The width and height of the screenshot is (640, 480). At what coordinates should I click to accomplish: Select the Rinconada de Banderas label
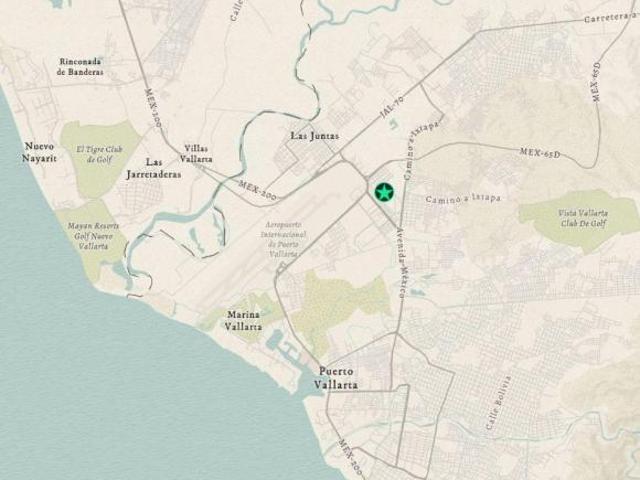80,67
